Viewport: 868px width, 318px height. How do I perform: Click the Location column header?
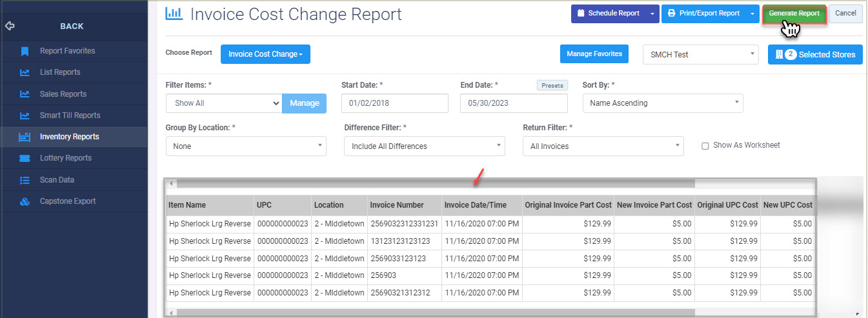click(x=339, y=205)
